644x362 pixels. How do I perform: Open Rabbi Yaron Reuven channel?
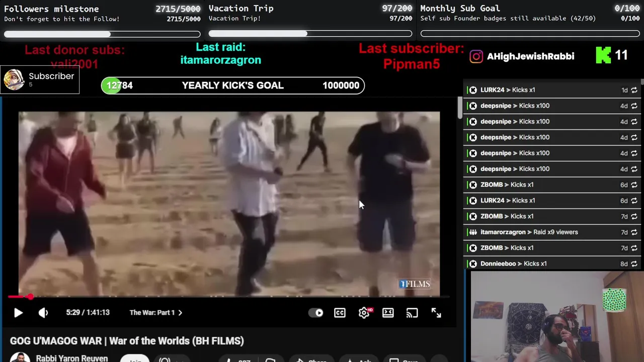(x=72, y=358)
